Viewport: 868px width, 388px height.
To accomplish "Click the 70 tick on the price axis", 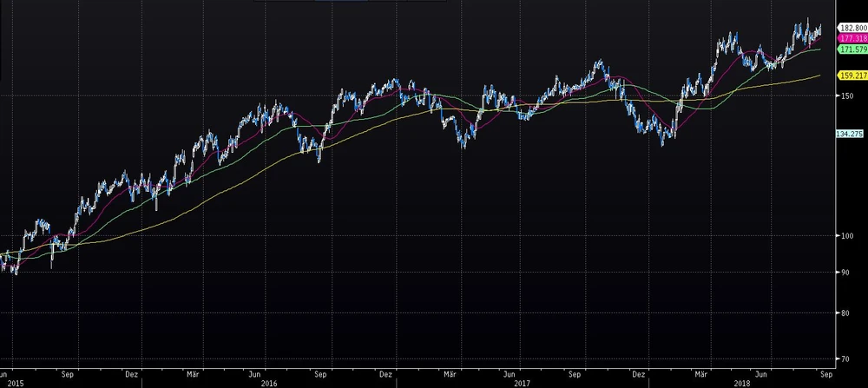I will point(843,358).
